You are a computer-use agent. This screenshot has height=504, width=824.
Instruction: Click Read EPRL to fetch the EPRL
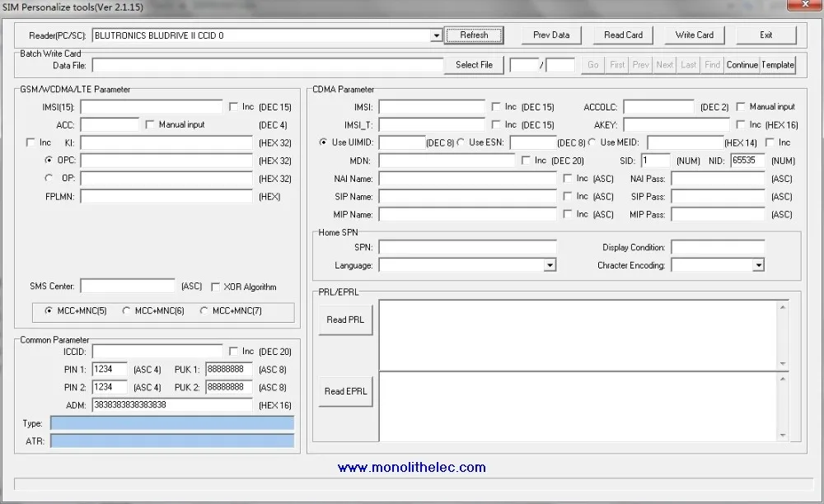pos(345,391)
